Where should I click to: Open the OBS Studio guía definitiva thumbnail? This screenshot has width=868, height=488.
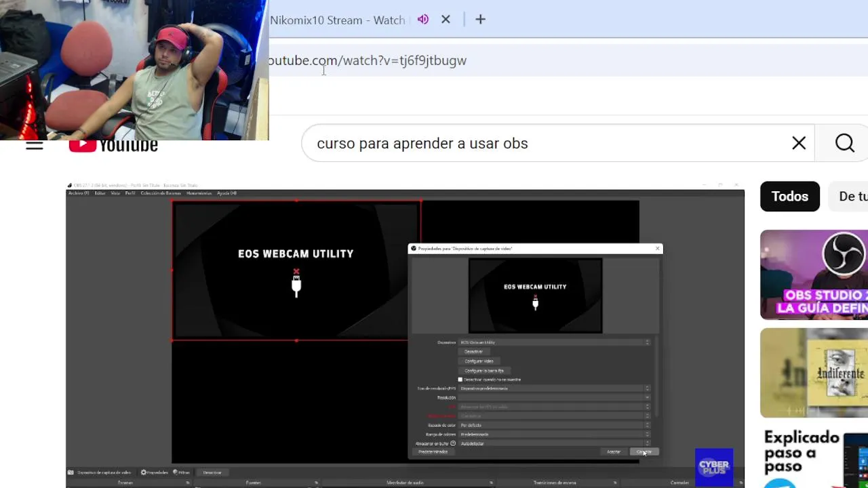point(814,274)
